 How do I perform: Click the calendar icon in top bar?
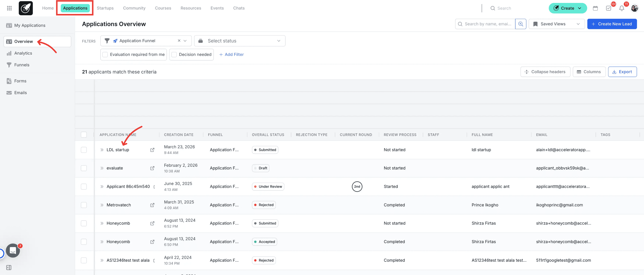[x=595, y=8]
